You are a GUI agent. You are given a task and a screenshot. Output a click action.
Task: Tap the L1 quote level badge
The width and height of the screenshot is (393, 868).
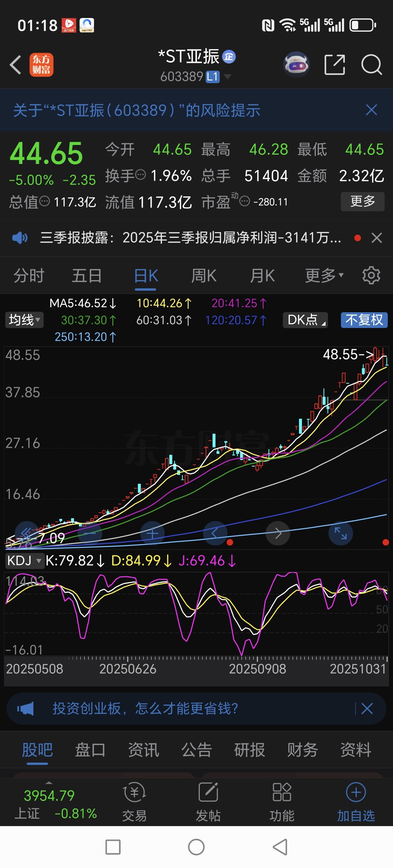tap(213, 77)
